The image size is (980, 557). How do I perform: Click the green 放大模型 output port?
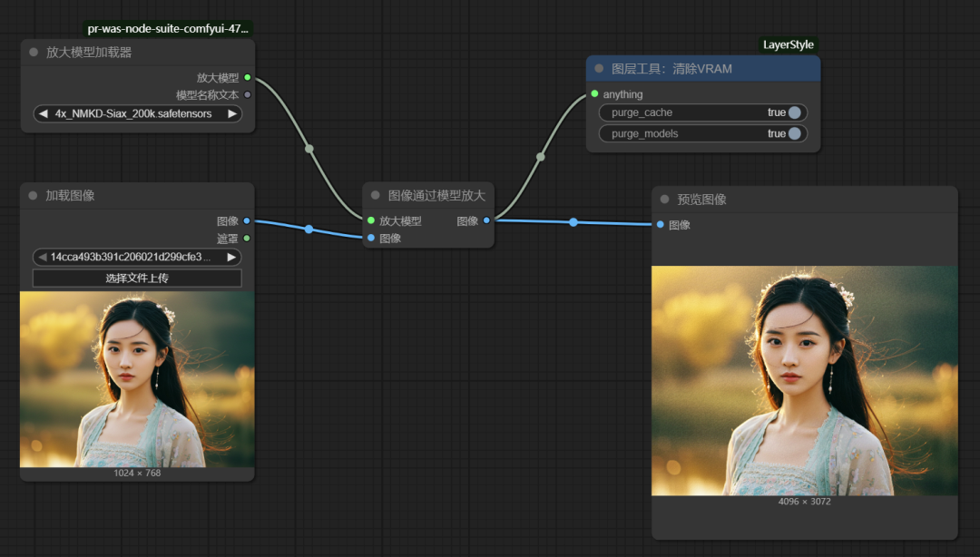coord(249,77)
